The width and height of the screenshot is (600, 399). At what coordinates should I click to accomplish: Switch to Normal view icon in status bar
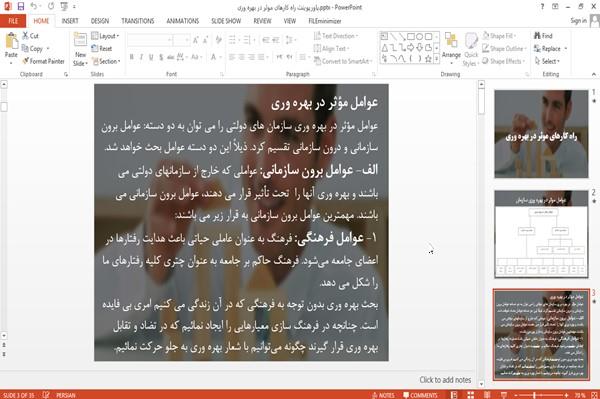pyautogui.click(x=454, y=395)
